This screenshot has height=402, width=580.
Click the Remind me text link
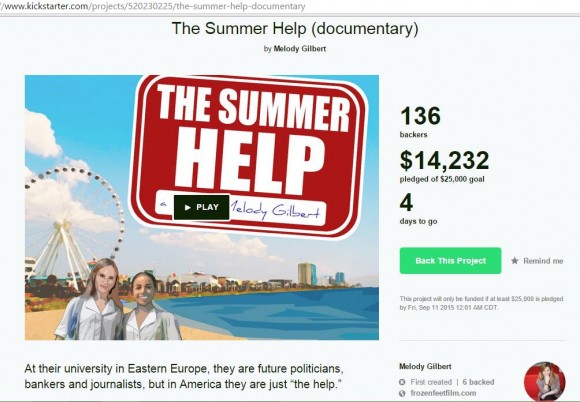pos(543,261)
